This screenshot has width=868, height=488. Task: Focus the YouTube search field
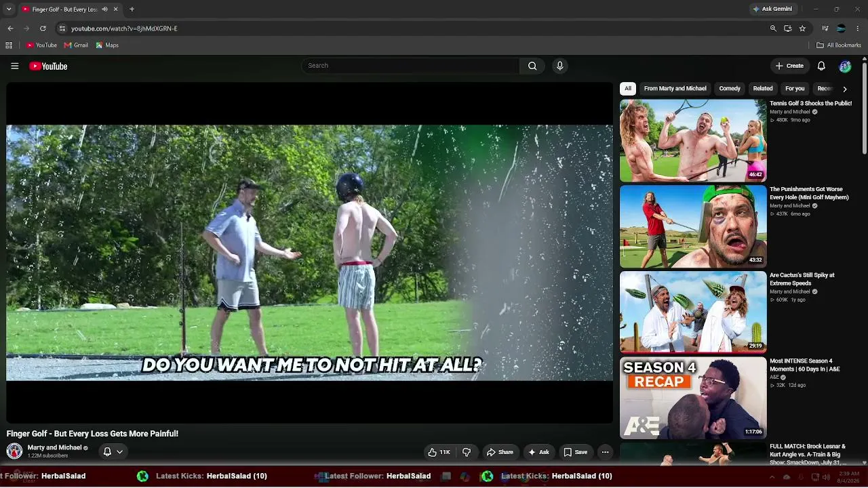(x=411, y=66)
